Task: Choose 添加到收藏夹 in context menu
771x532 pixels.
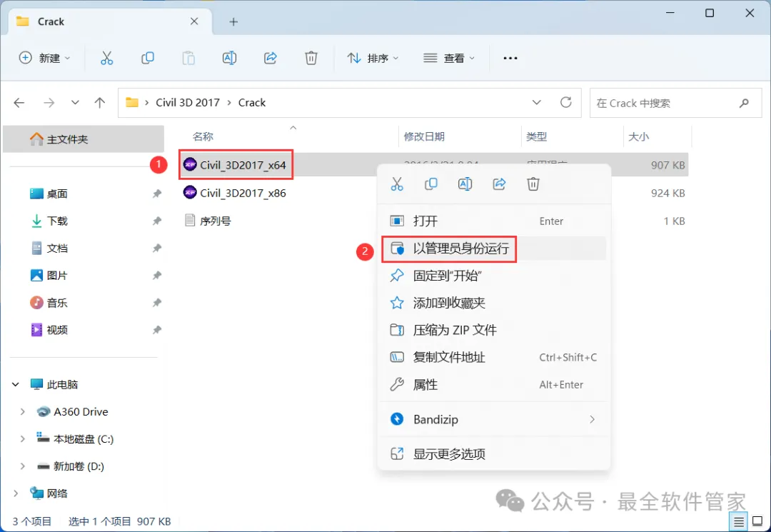Action: click(494, 303)
